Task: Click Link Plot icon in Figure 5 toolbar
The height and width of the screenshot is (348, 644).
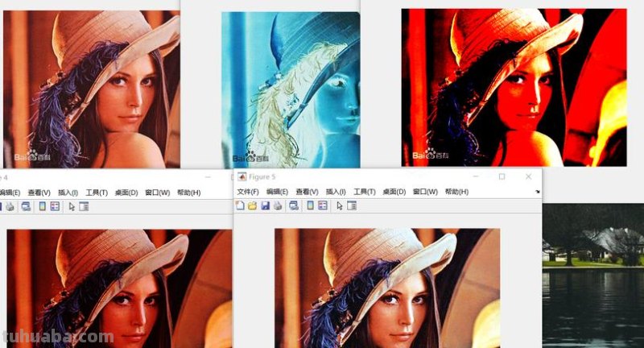Action: [x=294, y=206]
